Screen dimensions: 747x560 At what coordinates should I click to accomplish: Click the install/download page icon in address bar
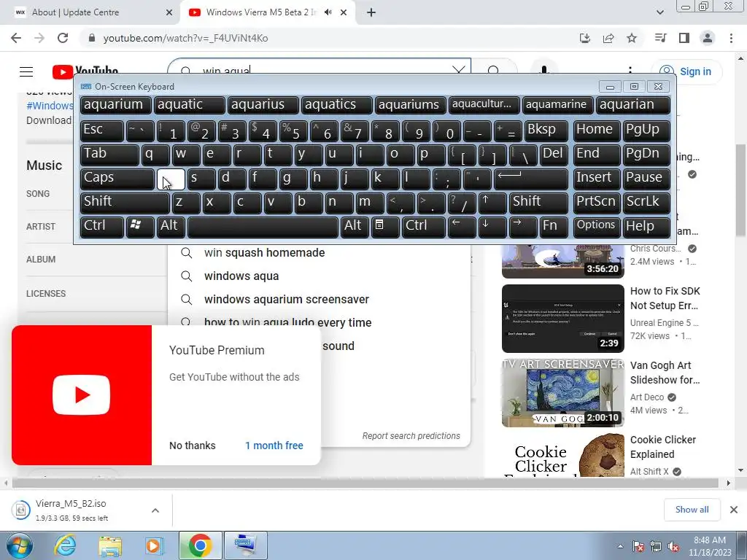tap(585, 38)
